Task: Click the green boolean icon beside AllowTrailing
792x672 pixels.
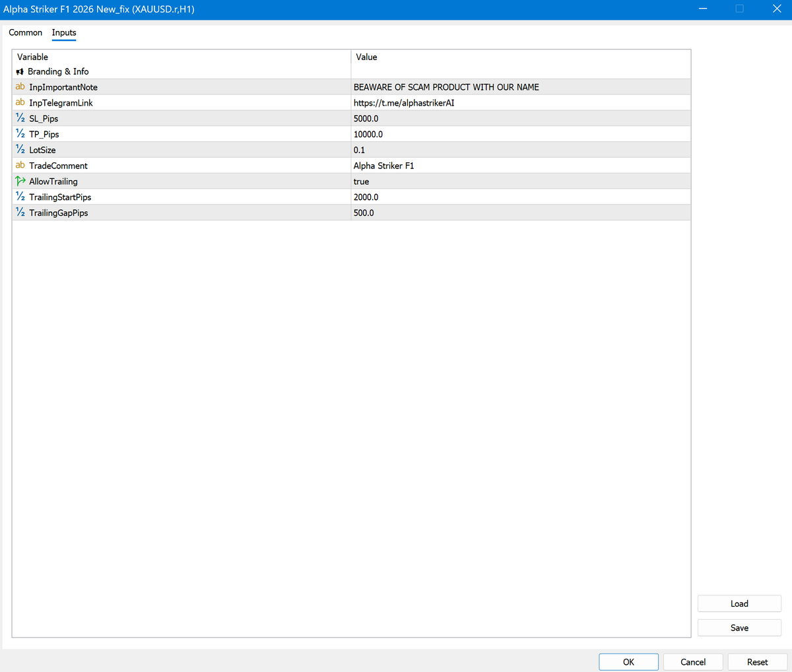Action: point(20,182)
